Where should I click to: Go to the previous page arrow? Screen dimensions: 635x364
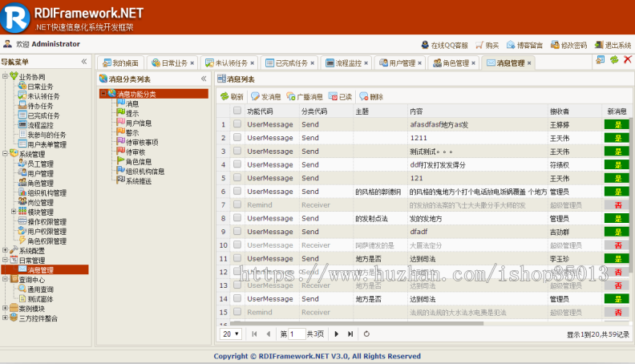point(268,334)
